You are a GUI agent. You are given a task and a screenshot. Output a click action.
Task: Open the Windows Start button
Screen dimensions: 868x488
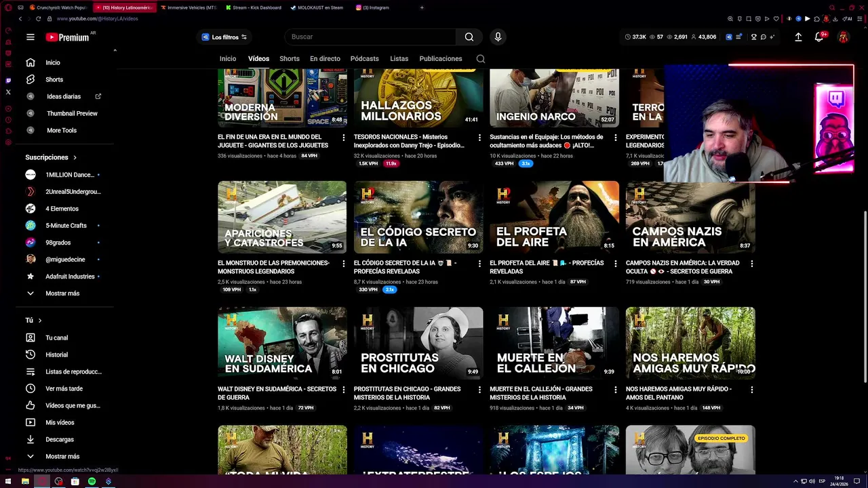tap(8, 481)
